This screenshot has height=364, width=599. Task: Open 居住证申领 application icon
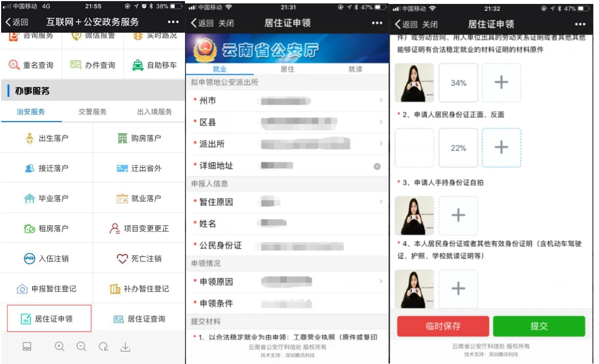pyautogui.click(x=25, y=318)
